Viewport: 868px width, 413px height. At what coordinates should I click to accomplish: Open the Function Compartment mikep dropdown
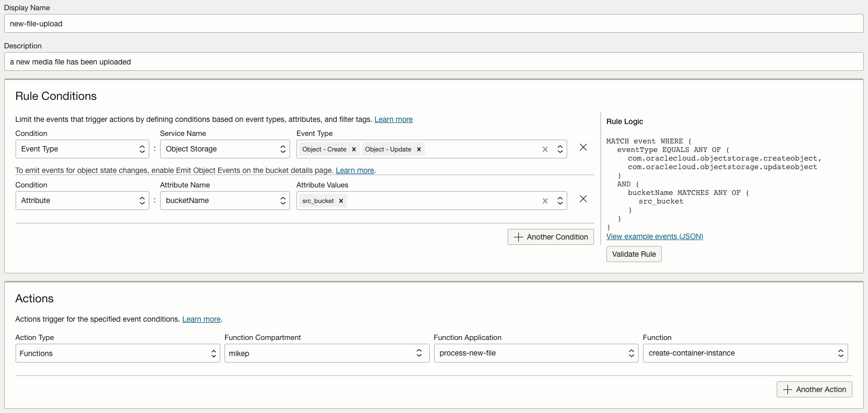tap(327, 353)
